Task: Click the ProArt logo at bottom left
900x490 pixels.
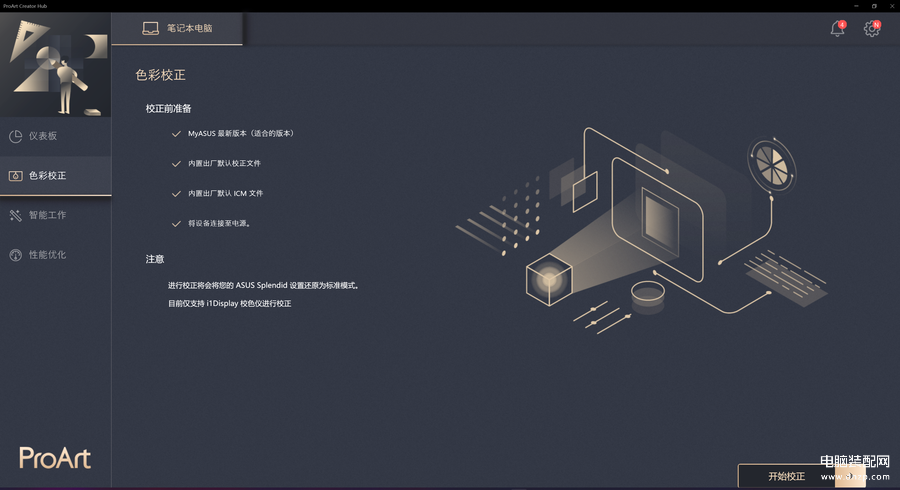Action: click(55, 458)
